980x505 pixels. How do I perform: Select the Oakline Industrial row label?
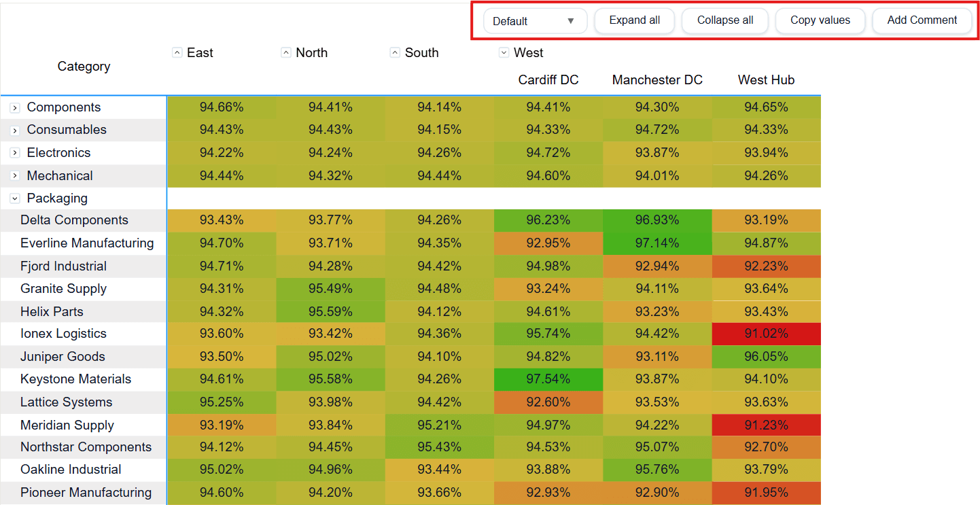point(71,470)
